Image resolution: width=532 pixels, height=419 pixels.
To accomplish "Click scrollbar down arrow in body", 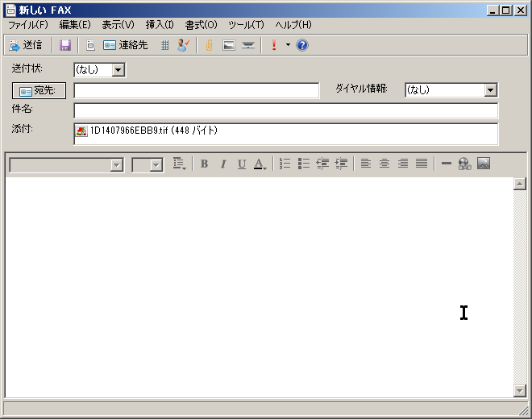I will (519, 391).
